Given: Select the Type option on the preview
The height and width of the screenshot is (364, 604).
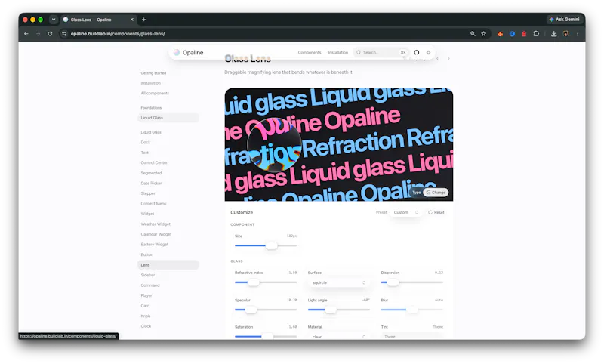Looking at the screenshot, I should pyautogui.click(x=417, y=193).
